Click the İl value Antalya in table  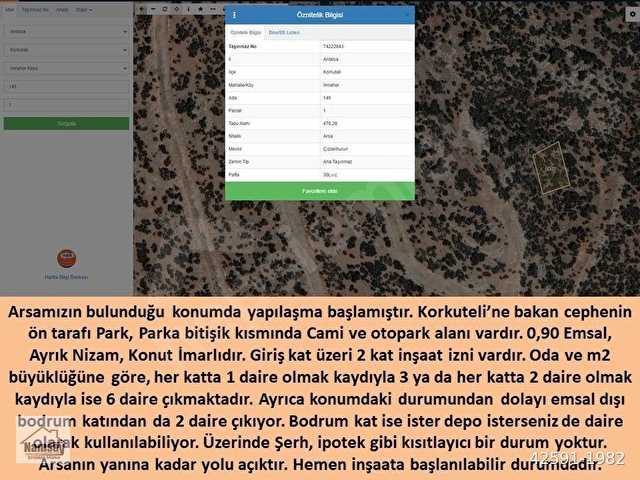331,59
